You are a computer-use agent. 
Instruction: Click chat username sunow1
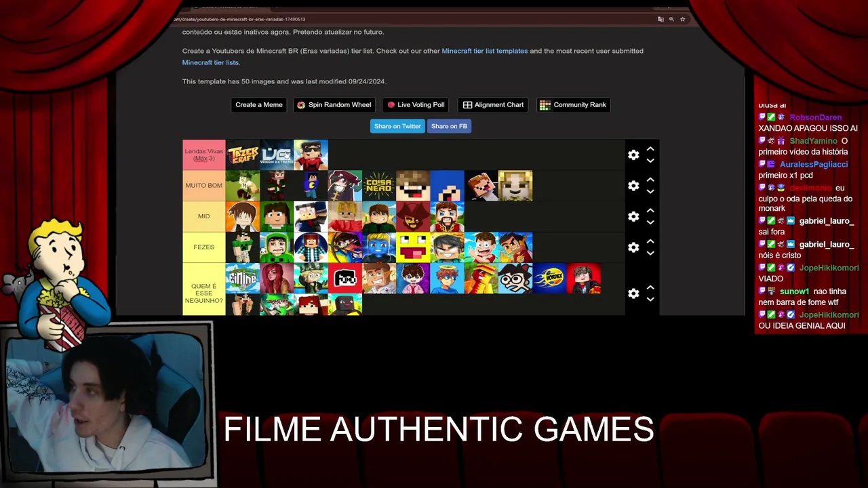794,291
